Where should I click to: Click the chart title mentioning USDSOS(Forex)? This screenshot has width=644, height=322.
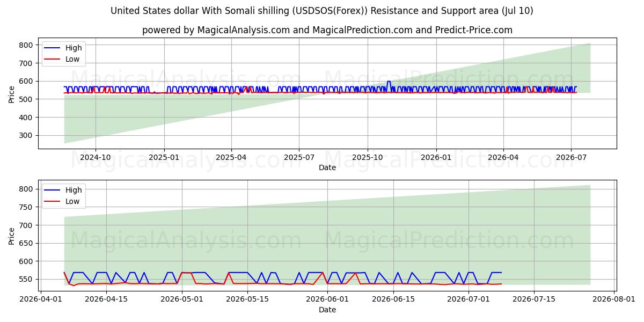click(322, 11)
